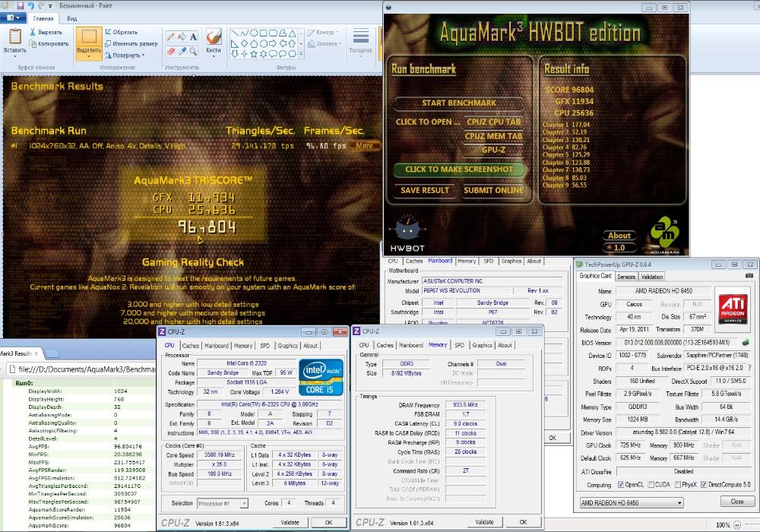
Task: Click the GPU-Z camera screenshot icon
Action: (749, 276)
